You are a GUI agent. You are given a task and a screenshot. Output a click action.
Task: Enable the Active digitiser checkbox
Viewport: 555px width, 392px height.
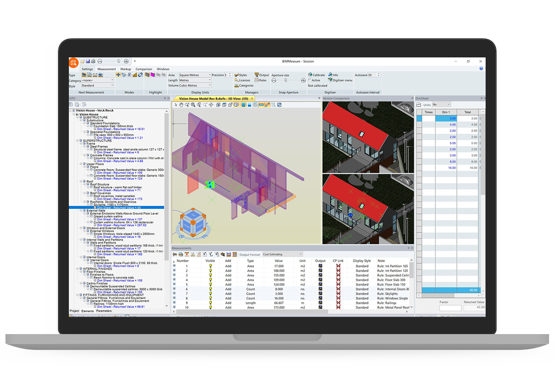310,80
